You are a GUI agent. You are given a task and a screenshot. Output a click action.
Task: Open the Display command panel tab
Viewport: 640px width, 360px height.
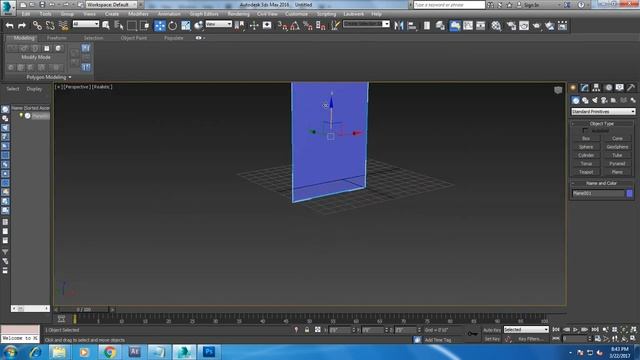[x=620, y=87]
